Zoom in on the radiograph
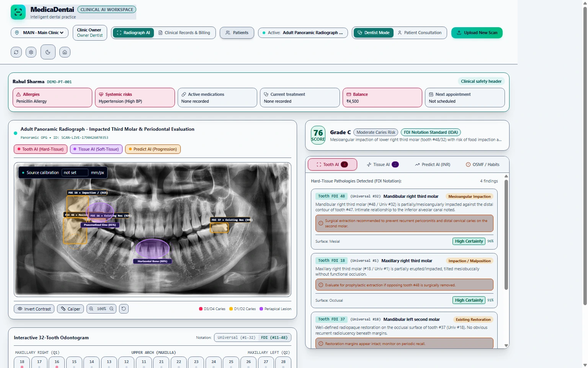 (91, 309)
